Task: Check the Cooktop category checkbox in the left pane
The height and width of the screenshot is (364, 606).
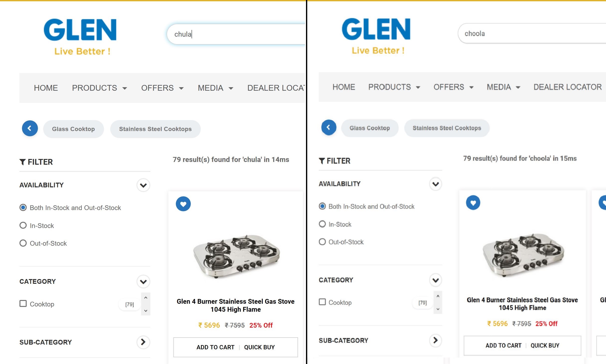Action: [23, 304]
